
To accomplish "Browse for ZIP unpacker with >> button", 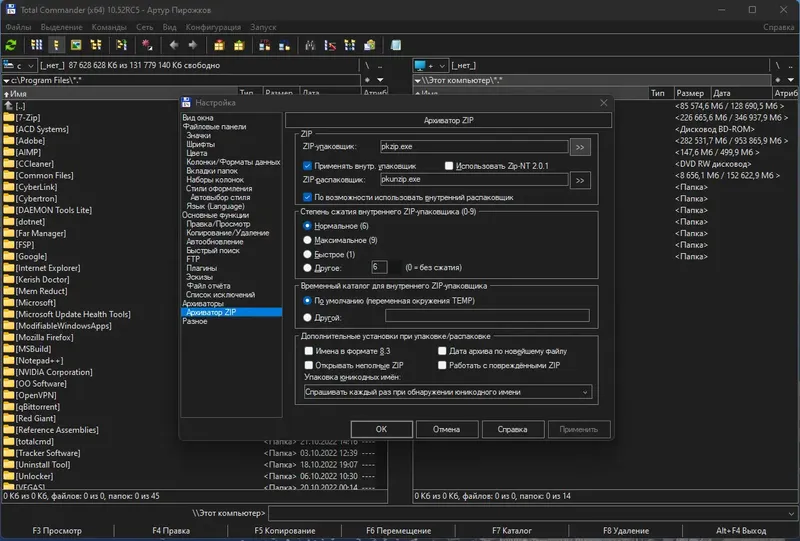I will coord(580,180).
